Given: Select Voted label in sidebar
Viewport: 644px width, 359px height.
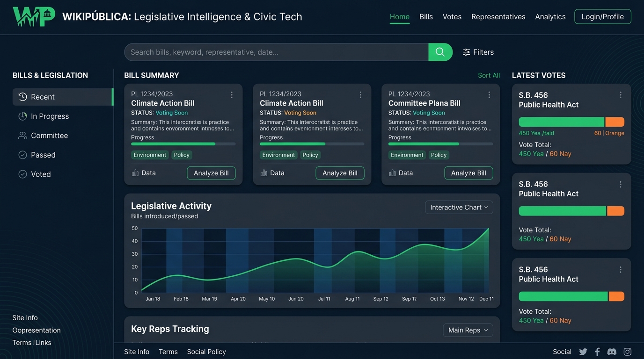Looking at the screenshot, I should [41, 174].
